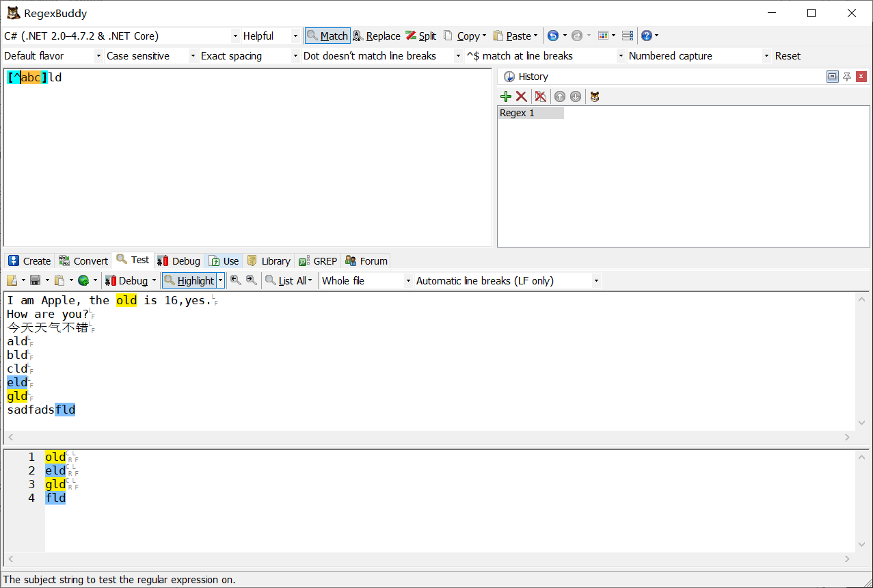
Task: Click the Find Next match icon
Action: pyautogui.click(x=252, y=280)
